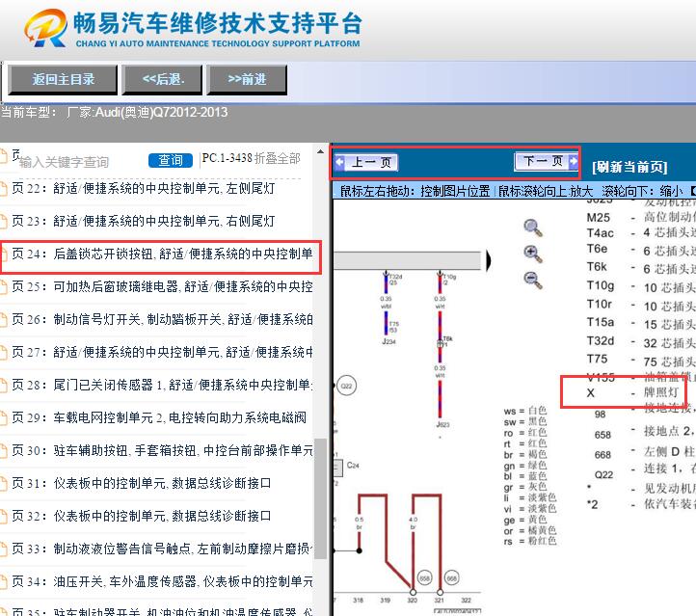
Task: Click the list scrollbar up arrow
Action: (320, 151)
